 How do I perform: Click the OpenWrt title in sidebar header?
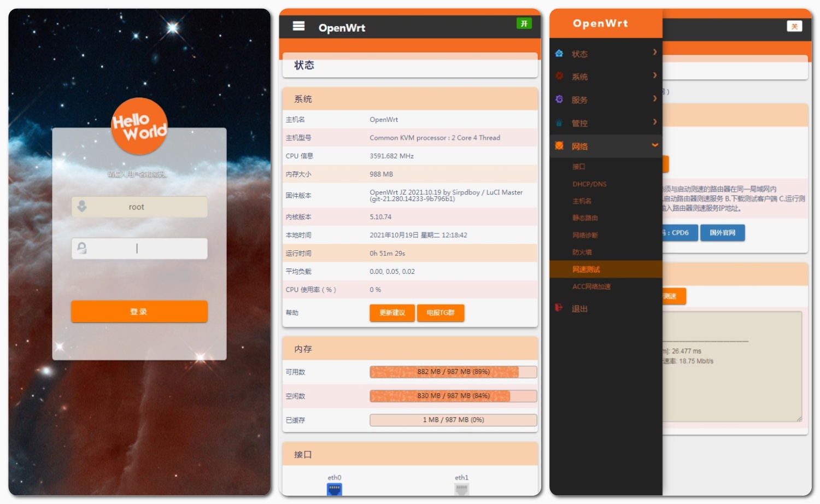600,24
